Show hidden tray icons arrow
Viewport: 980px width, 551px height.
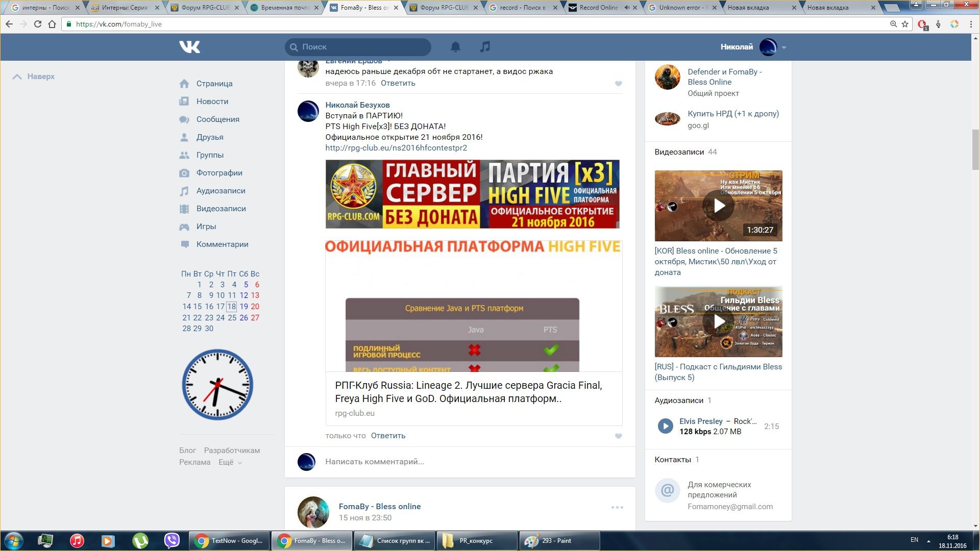click(x=928, y=541)
